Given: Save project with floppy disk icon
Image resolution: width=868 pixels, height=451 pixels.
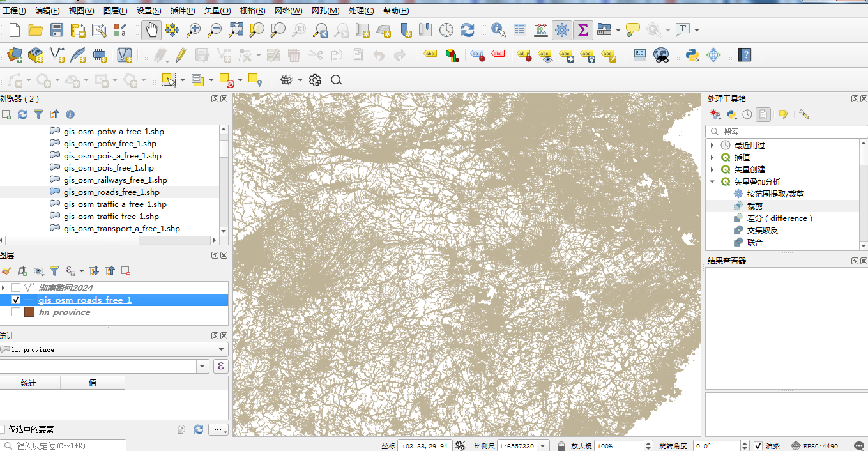Looking at the screenshot, I should click(x=57, y=29).
